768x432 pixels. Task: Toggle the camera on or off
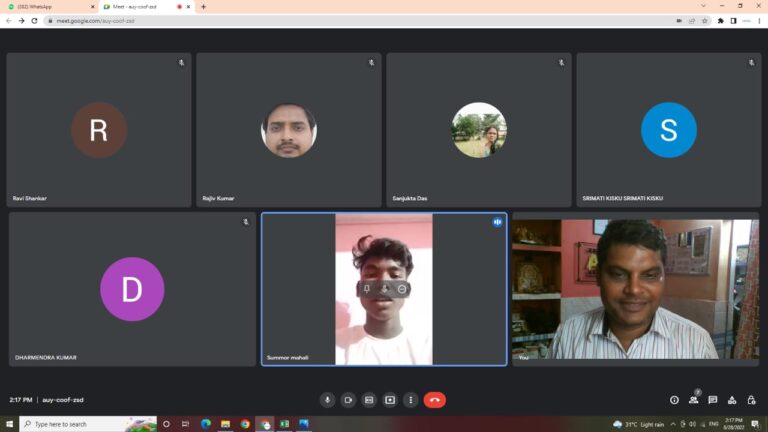click(348, 400)
